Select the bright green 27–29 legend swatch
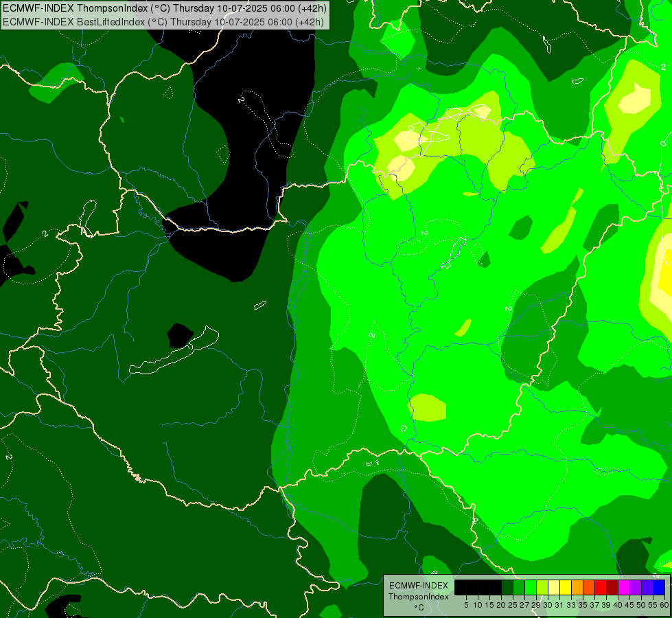672x618 pixels. (x=531, y=587)
